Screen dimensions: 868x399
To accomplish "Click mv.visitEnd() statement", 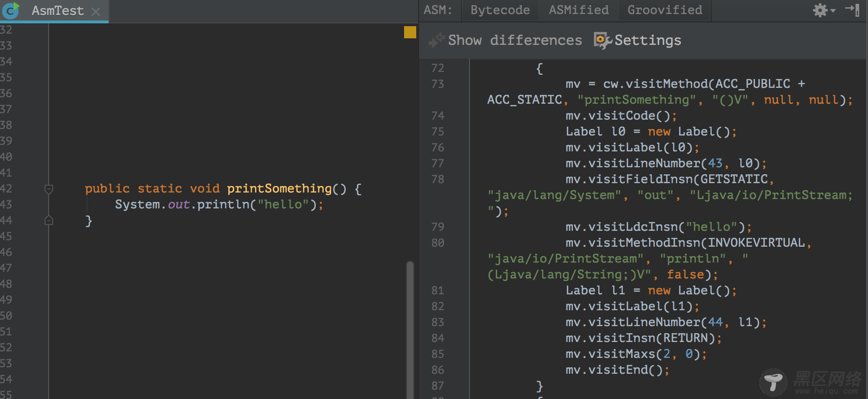I will tap(617, 370).
